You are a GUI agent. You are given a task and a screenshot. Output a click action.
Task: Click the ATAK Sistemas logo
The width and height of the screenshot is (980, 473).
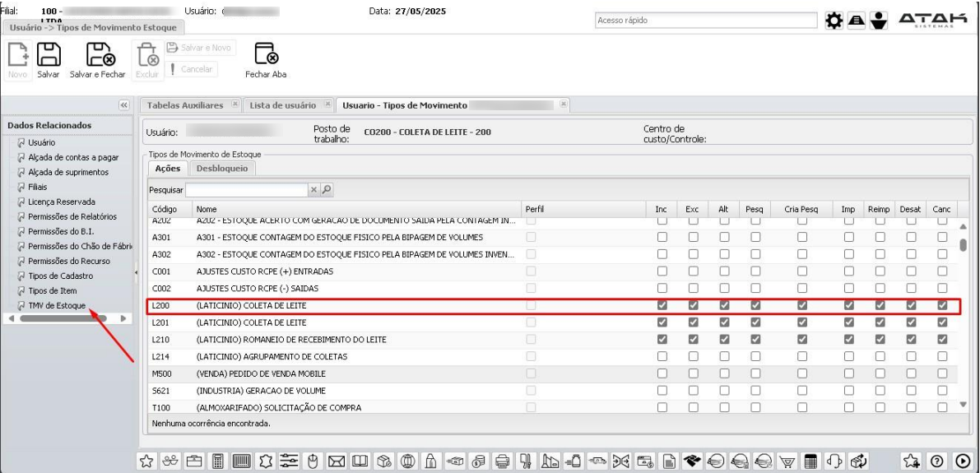click(x=932, y=21)
